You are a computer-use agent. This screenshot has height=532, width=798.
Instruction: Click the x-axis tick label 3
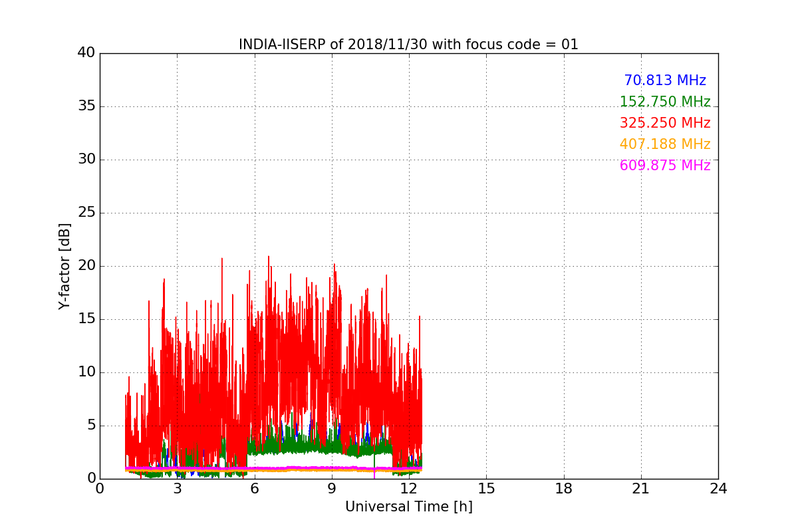click(178, 489)
